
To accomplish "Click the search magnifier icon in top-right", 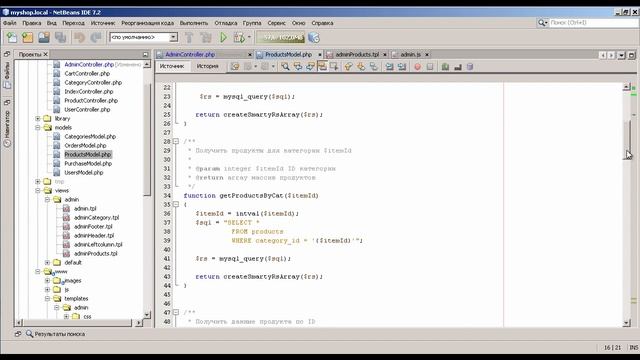I will [x=542, y=23].
